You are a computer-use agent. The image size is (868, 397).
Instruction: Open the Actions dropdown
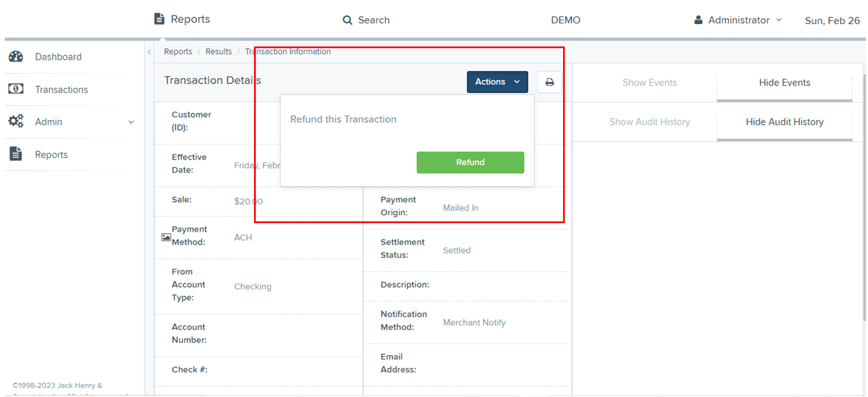(x=497, y=82)
